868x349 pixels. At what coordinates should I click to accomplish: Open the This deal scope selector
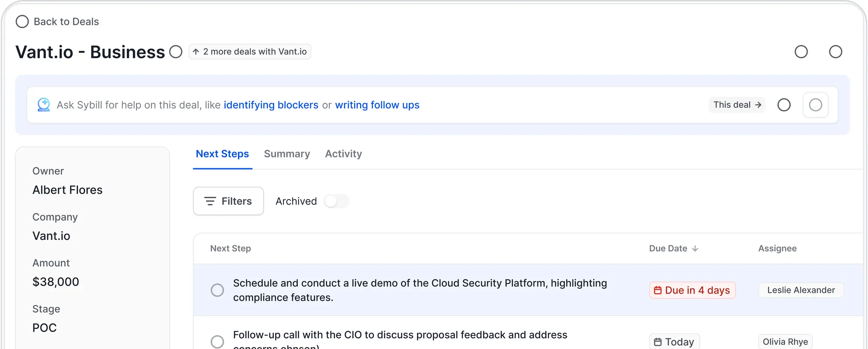(x=737, y=105)
